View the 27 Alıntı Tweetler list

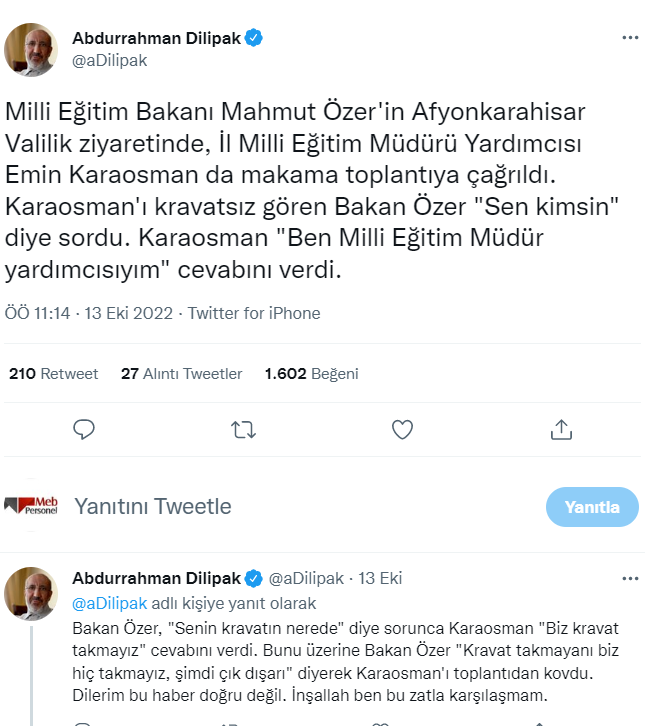181,373
